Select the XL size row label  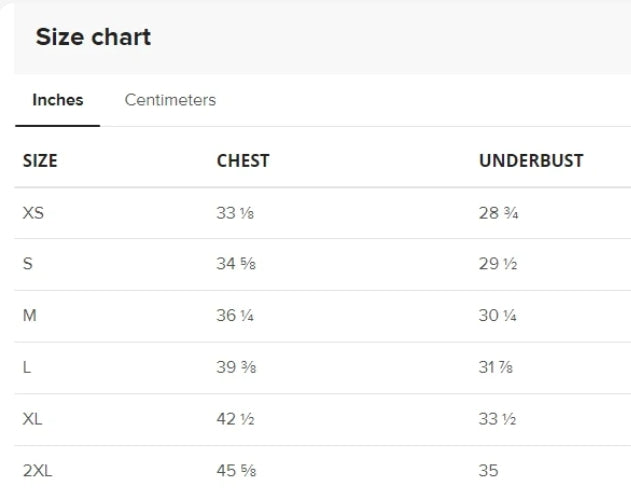tap(32, 419)
